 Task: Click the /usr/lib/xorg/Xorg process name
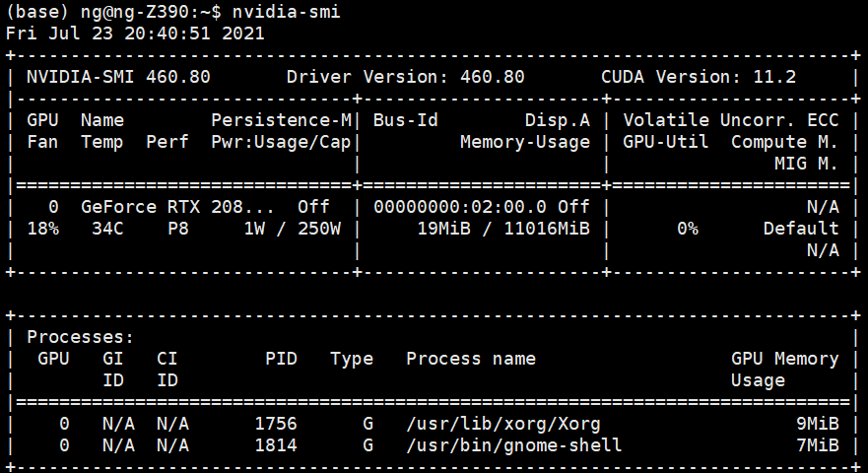(502, 424)
